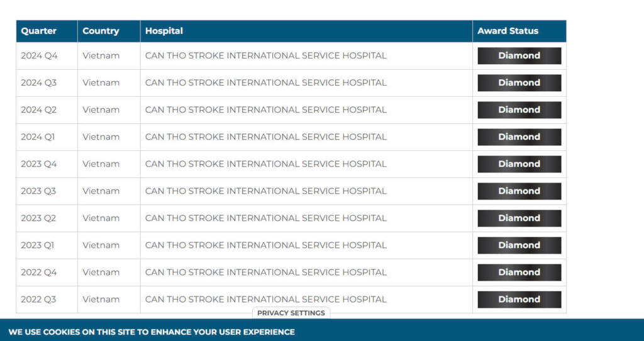Click the Country column header
The width and height of the screenshot is (644, 341).
tap(101, 31)
